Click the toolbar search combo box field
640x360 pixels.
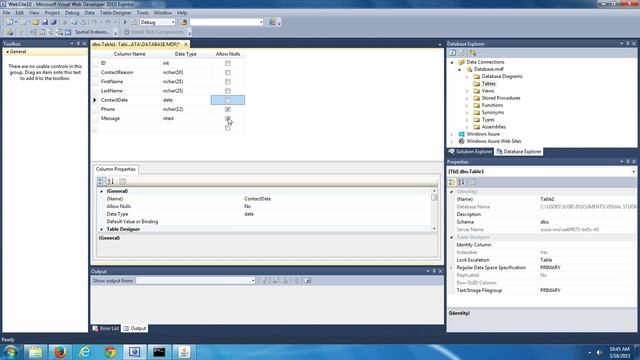click(x=227, y=22)
